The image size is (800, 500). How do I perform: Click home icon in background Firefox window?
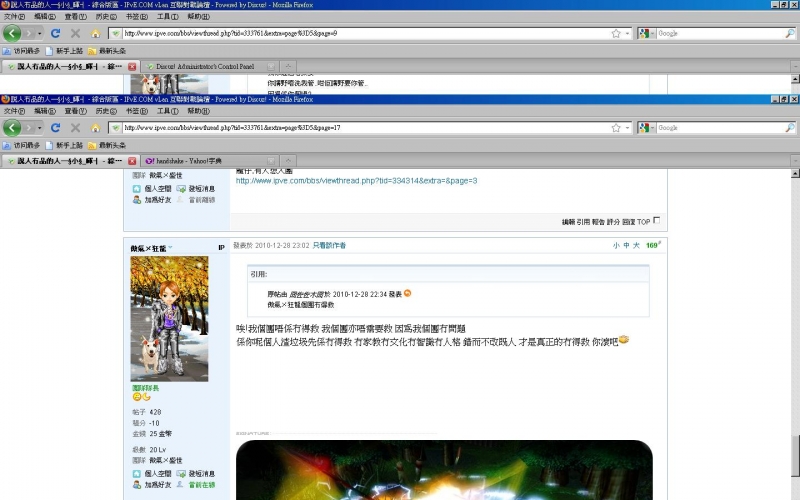(x=95, y=33)
